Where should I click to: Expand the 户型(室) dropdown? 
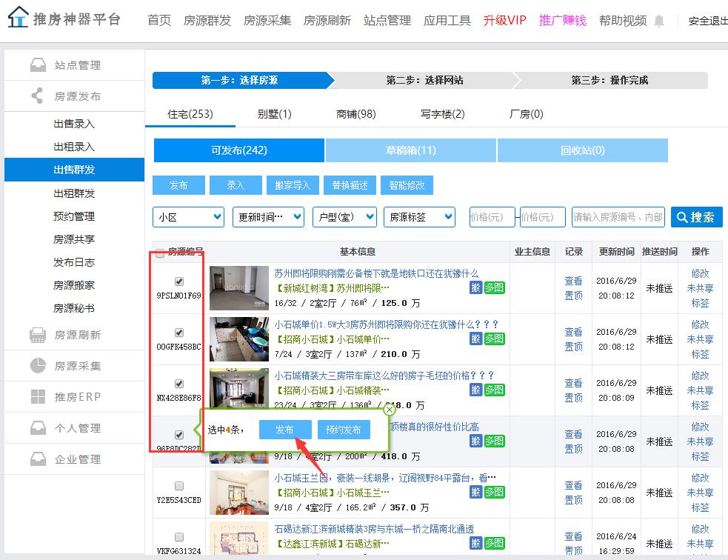344,217
